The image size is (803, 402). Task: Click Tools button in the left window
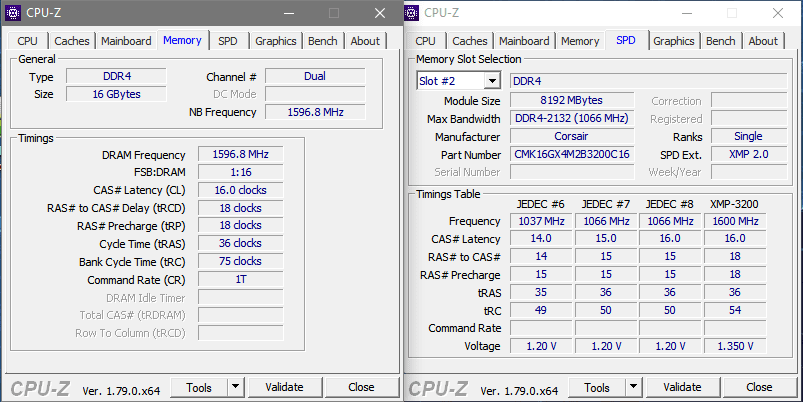pyautogui.click(x=199, y=388)
